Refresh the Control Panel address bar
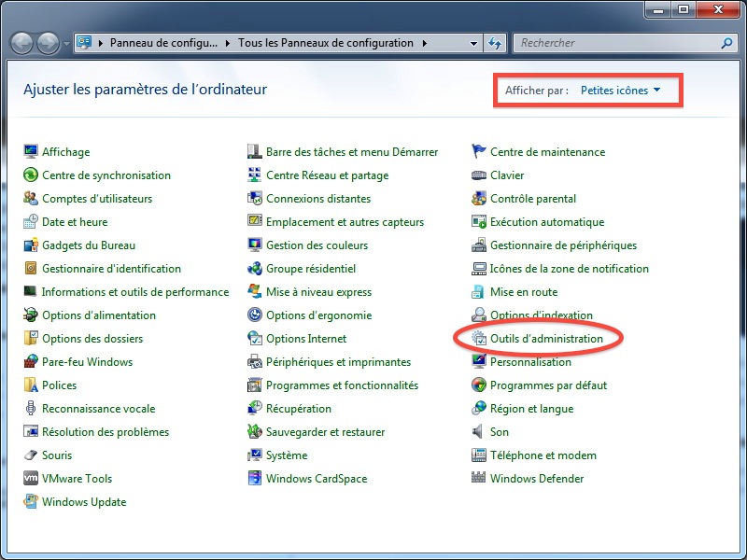The width and height of the screenshot is (747, 560). point(495,43)
